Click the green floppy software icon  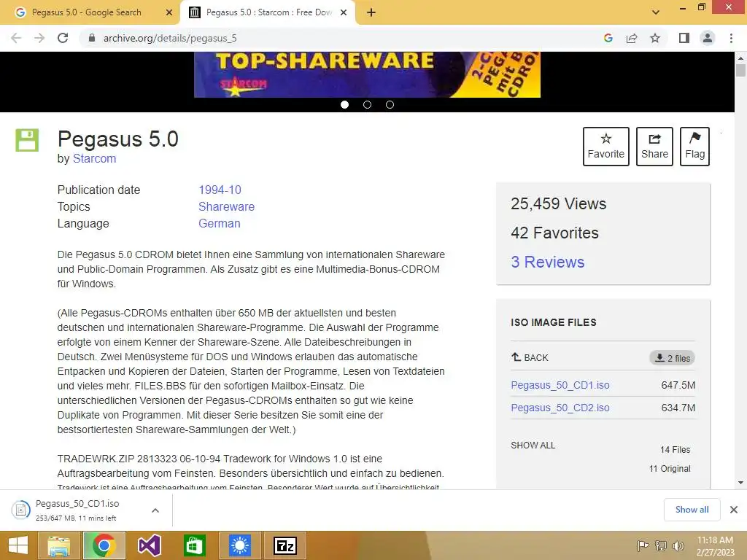click(x=27, y=140)
